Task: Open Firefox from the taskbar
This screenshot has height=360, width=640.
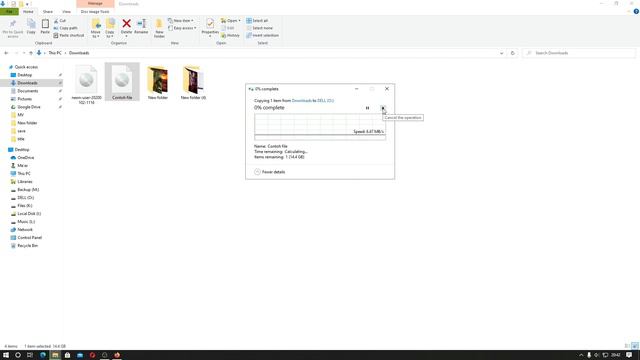Action: click(117, 355)
